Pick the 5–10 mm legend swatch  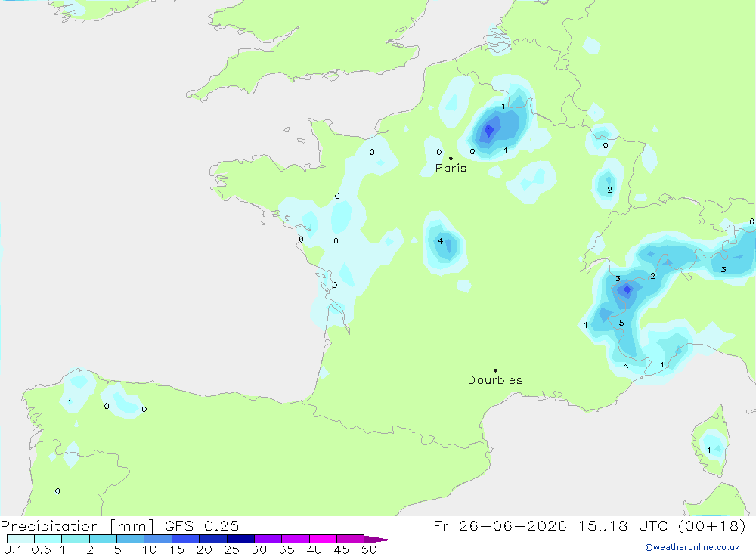pyautogui.click(x=131, y=539)
